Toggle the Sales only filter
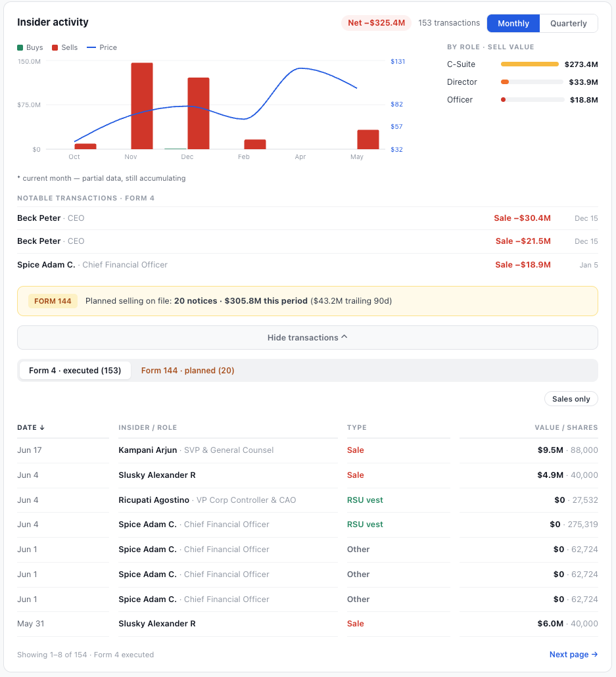This screenshot has height=677, width=616. [571, 399]
